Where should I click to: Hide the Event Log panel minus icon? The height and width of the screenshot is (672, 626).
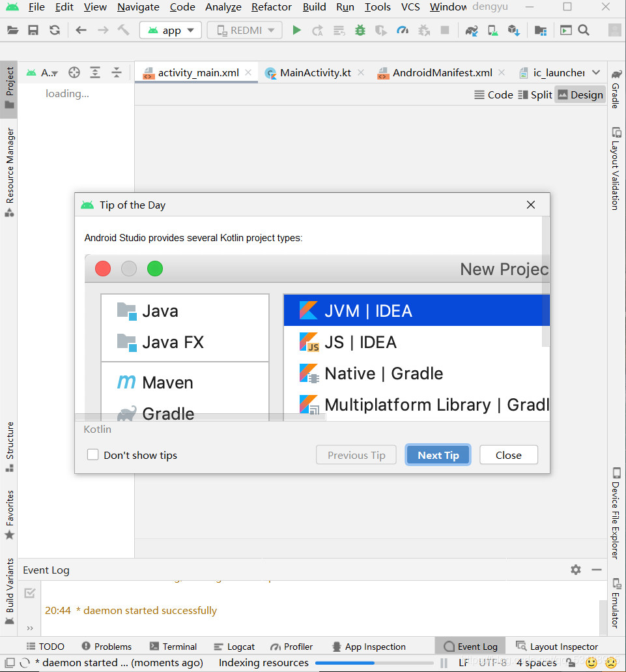pos(597,570)
